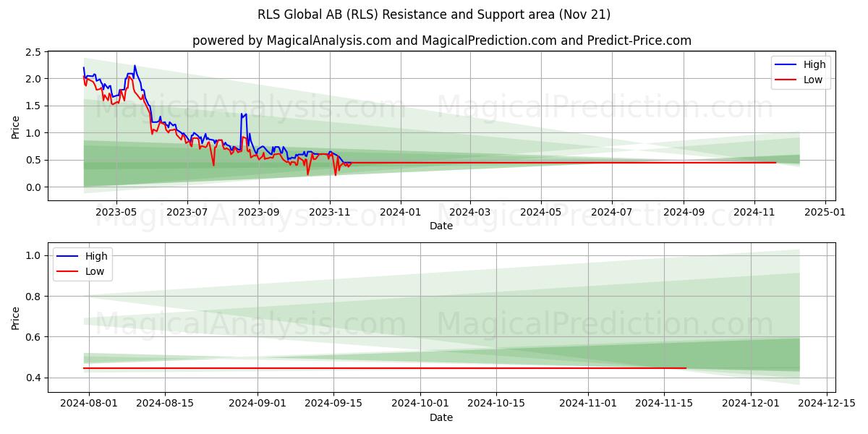Click the '2024-03' x-axis tick label
The width and height of the screenshot is (868, 434).
[470, 212]
